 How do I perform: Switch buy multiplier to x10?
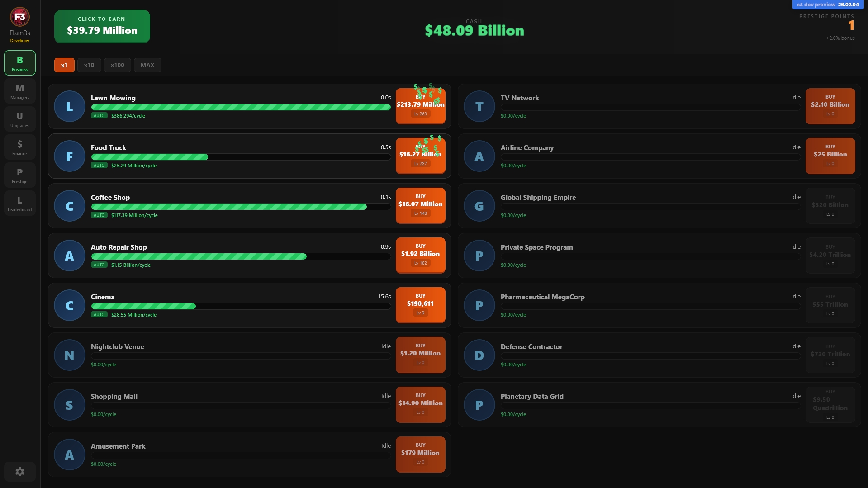point(89,65)
